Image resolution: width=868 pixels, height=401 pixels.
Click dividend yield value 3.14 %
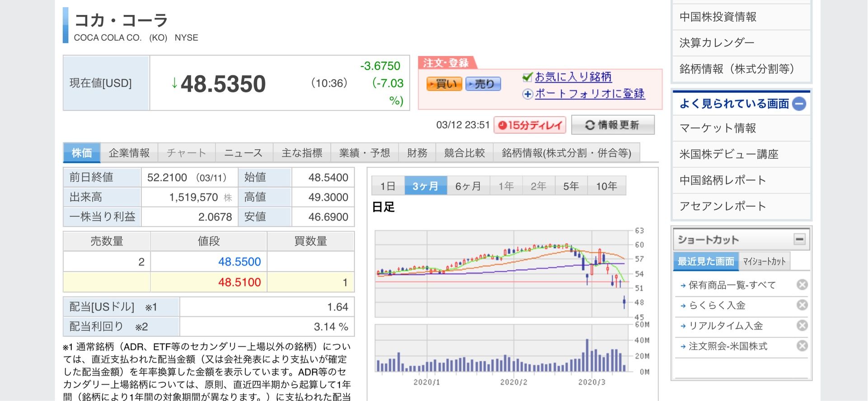coord(331,327)
